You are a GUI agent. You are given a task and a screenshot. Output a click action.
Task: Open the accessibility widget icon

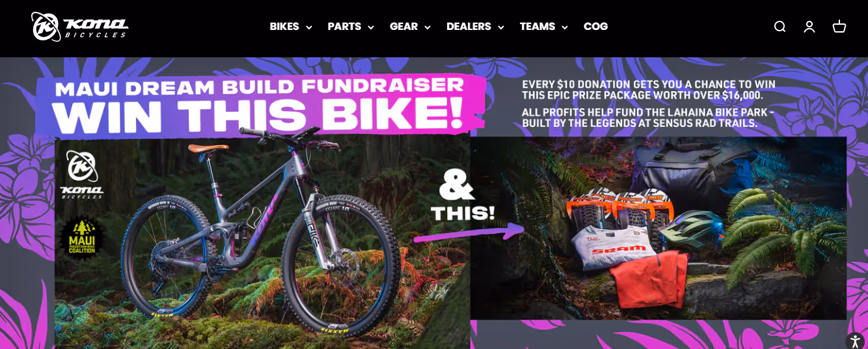pyautogui.click(x=854, y=341)
